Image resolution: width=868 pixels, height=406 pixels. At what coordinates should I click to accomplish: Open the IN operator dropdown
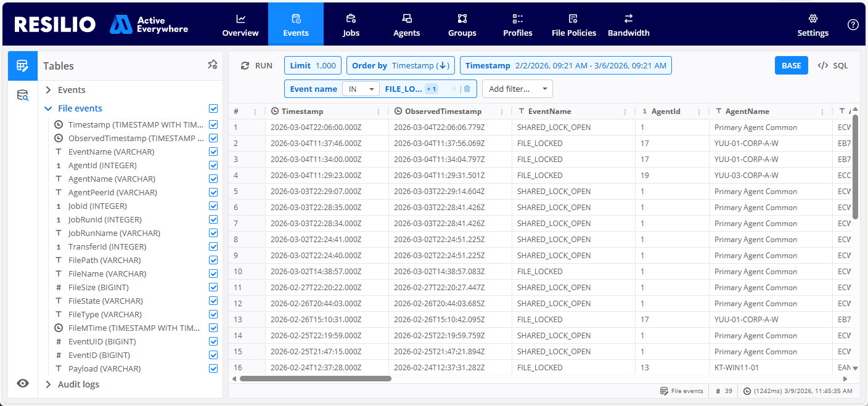pos(361,89)
